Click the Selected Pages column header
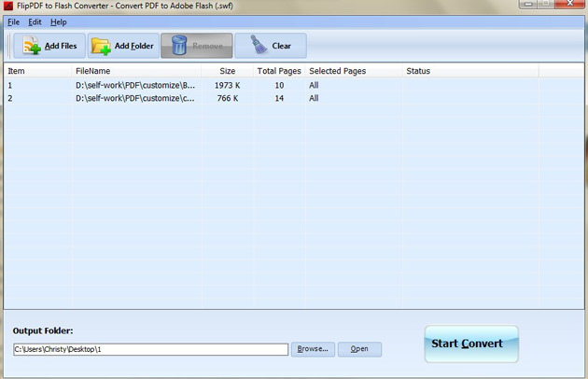Screen dimensions: 588x379 pyautogui.click(x=354, y=71)
